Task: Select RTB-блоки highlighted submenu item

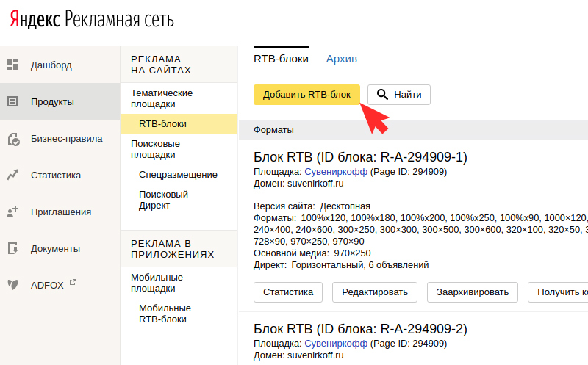Action: (179, 123)
